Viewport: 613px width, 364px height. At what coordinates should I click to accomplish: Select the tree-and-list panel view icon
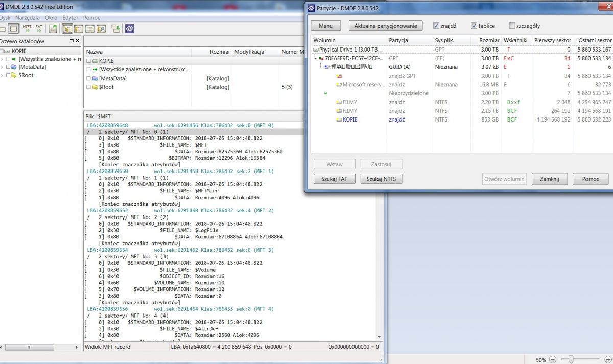point(67,29)
